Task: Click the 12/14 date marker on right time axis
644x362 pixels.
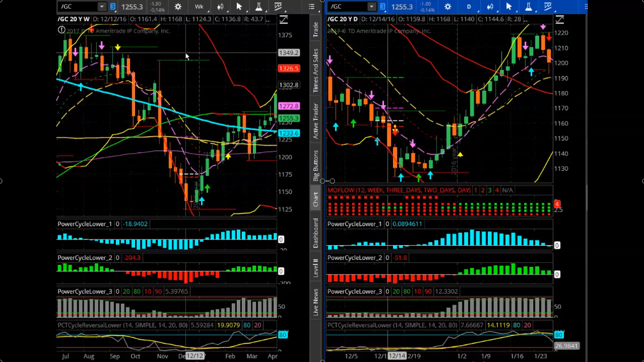Action: point(397,356)
